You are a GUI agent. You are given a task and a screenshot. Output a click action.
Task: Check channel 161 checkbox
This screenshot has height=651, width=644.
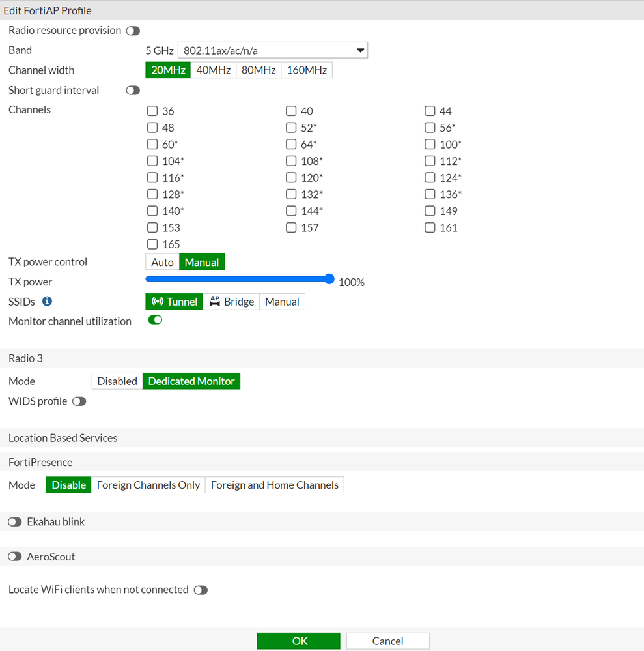coord(430,227)
